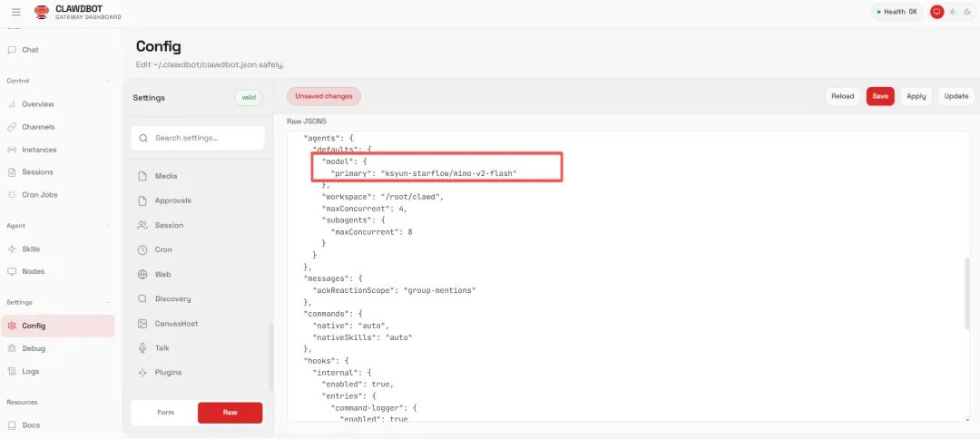980x439 pixels.
Task: Open the Plugins settings section
Action: click(x=168, y=373)
